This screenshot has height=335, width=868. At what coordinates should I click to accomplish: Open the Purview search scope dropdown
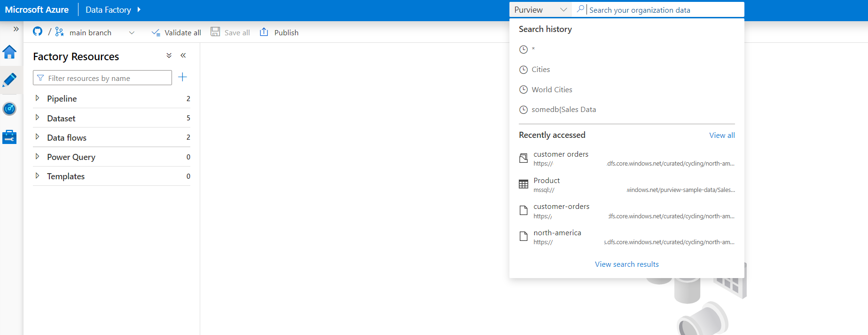(540, 10)
